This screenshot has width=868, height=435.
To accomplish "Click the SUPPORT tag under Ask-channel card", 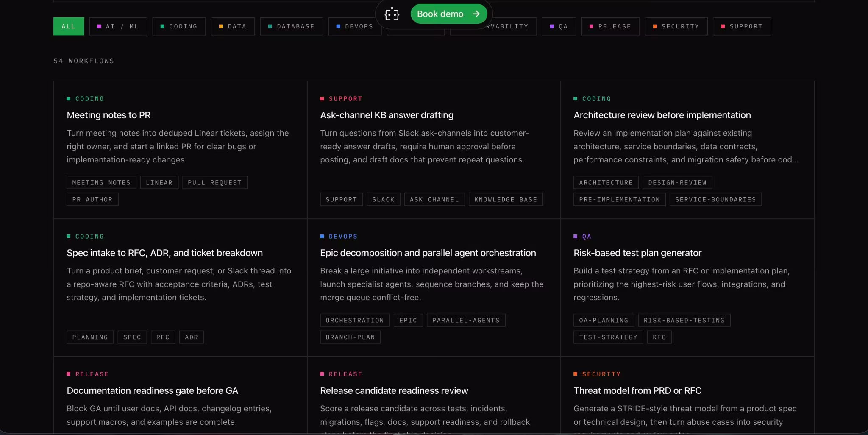I will click(x=341, y=200).
